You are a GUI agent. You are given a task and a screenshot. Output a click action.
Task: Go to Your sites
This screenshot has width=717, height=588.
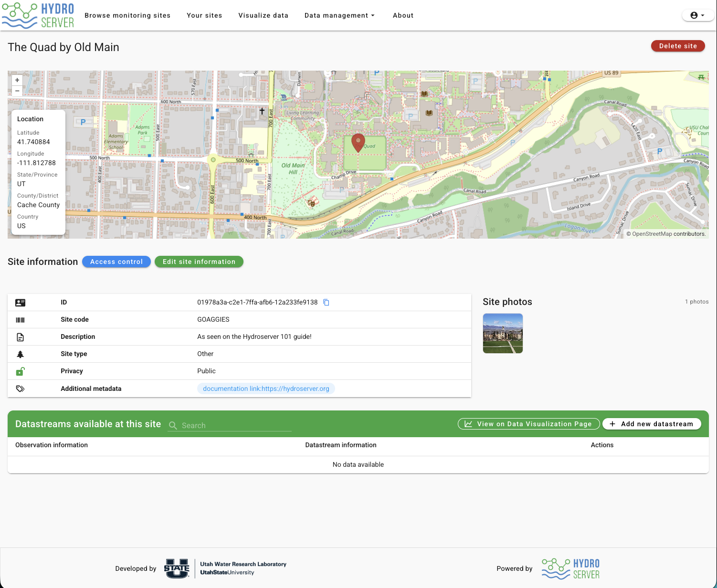point(204,15)
